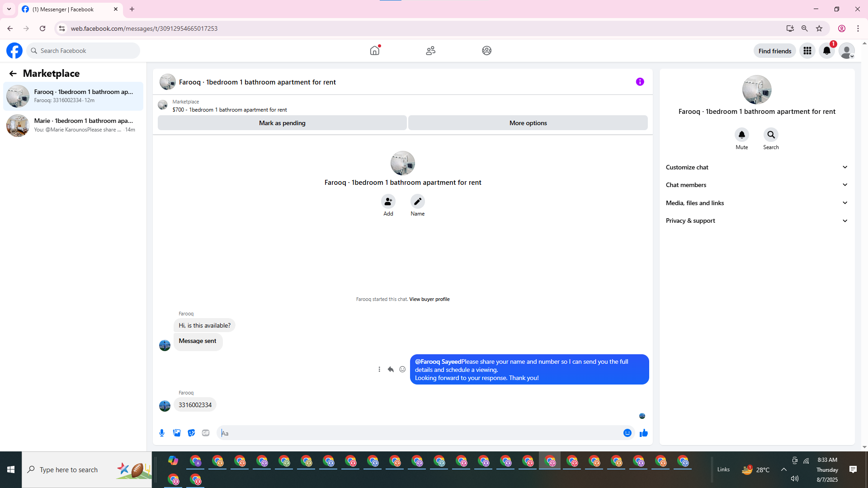Screen dimensions: 868x488
Task: Click More options for the listing
Action: point(528,123)
